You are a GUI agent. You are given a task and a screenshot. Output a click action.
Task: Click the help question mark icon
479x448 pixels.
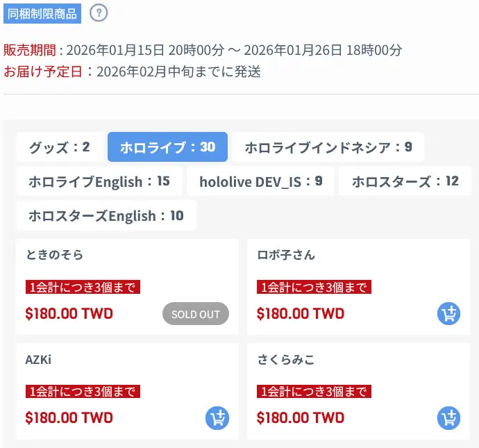[100, 13]
